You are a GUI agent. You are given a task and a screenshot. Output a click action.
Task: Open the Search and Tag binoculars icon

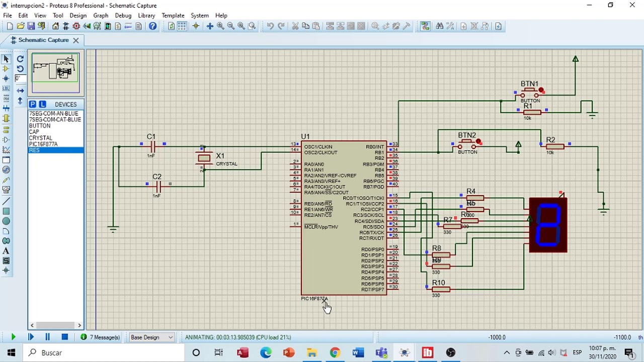pyautogui.click(x=440, y=26)
